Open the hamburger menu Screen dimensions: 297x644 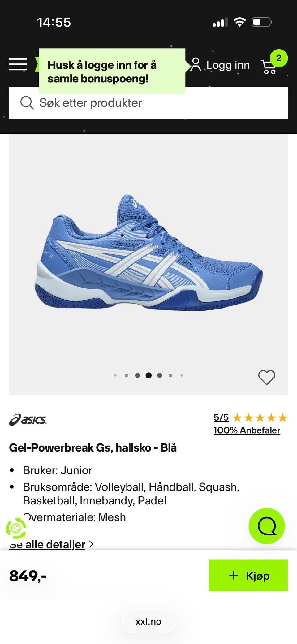pyautogui.click(x=18, y=64)
